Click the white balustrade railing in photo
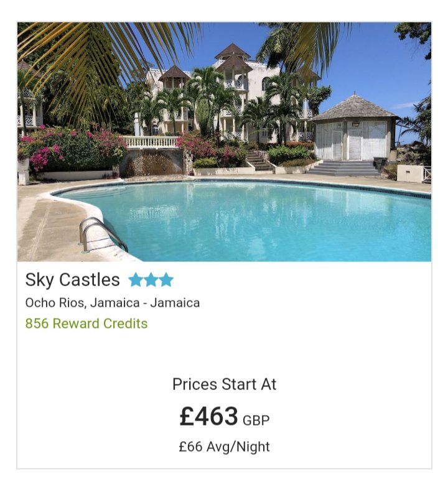The width and height of the screenshot is (448, 484). point(151,142)
